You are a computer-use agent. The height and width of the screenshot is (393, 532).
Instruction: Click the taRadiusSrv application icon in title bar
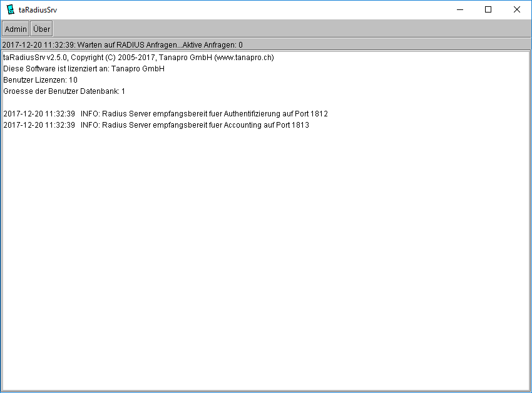coord(11,9)
